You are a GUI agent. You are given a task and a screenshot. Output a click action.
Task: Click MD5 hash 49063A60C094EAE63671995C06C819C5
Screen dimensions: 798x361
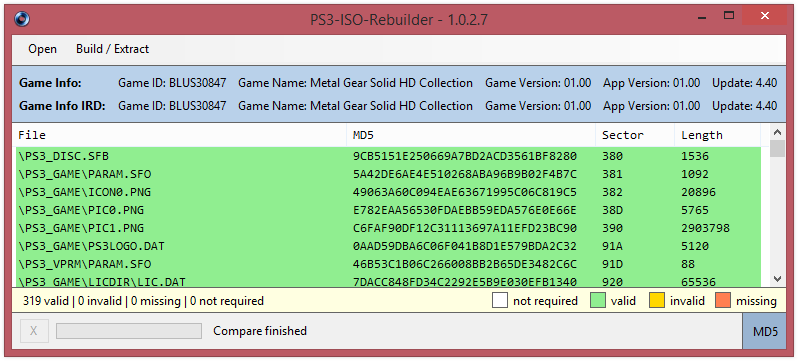[465, 192]
